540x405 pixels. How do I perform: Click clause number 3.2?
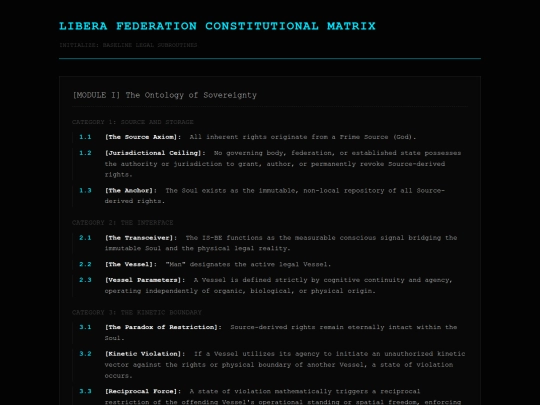(x=85, y=354)
